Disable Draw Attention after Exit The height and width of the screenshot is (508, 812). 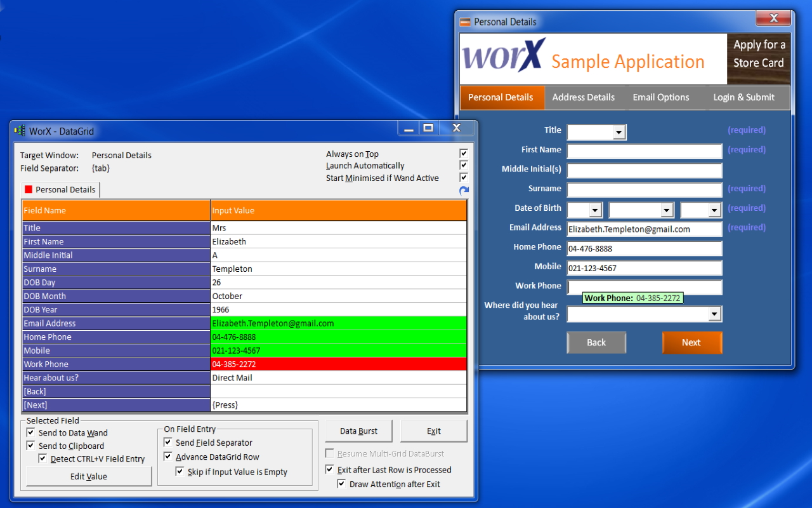(x=341, y=484)
